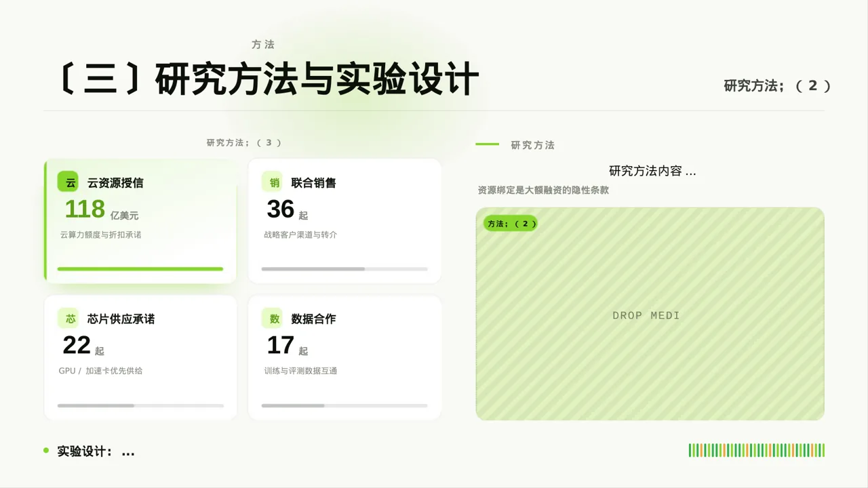868x488 pixels.
Task: Click the 方法；（2）green badge on placeholder
Action: point(511,224)
